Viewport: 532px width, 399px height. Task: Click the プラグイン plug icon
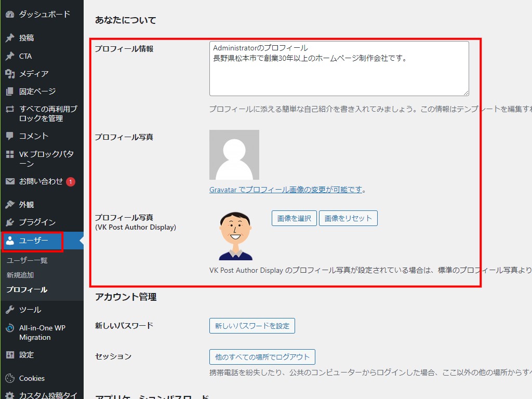(x=10, y=222)
